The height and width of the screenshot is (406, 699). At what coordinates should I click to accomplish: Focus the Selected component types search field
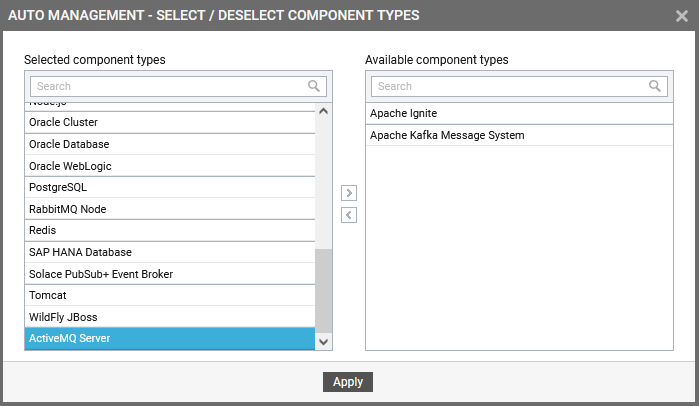click(178, 86)
